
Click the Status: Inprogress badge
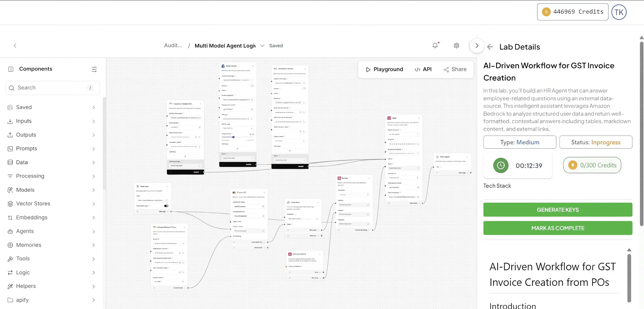(596, 142)
